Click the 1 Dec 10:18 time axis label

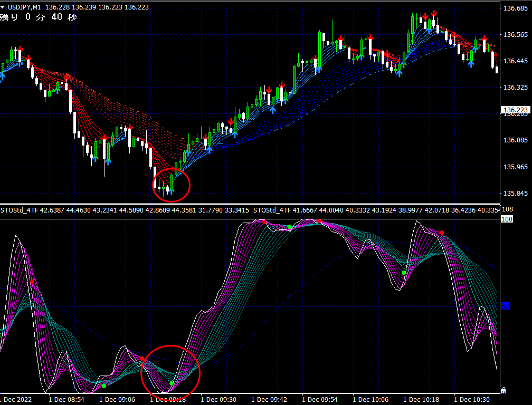coord(422,400)
